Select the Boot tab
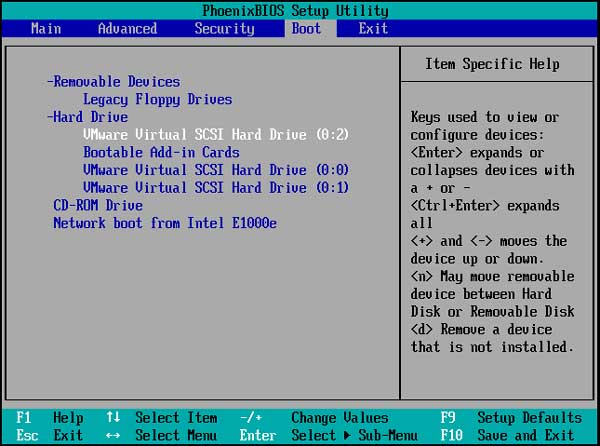600x446 pixels. 306,28
